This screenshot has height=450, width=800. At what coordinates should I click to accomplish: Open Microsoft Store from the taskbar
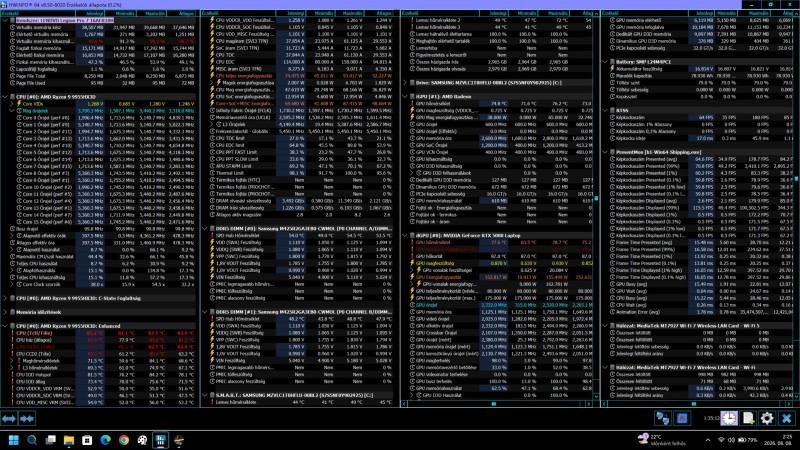click(x=87, y=440)
